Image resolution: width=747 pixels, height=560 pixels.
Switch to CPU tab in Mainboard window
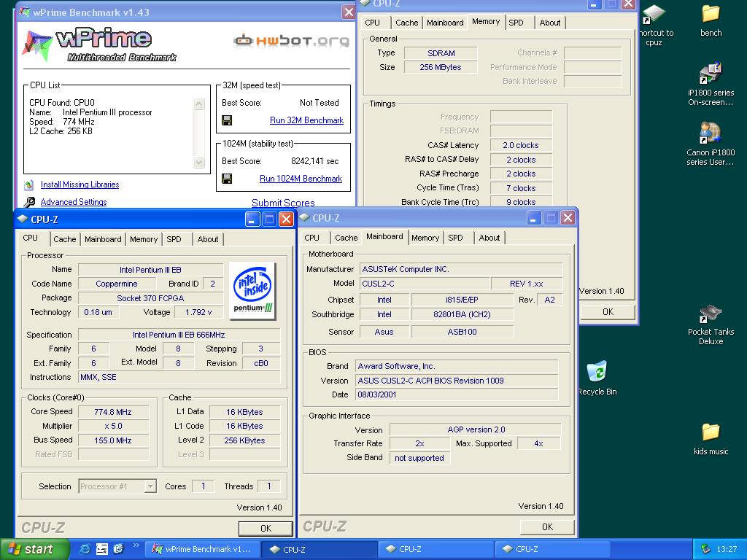pos(311,238)
